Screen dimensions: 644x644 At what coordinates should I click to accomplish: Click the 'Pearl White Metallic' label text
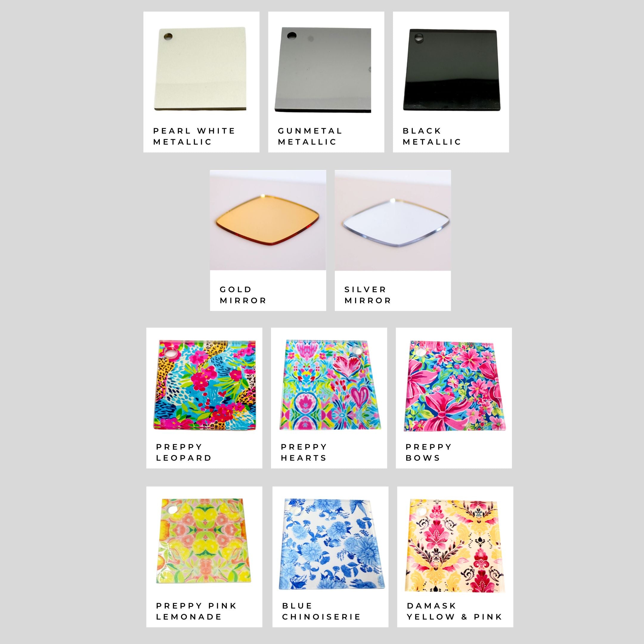click(194, 136)
